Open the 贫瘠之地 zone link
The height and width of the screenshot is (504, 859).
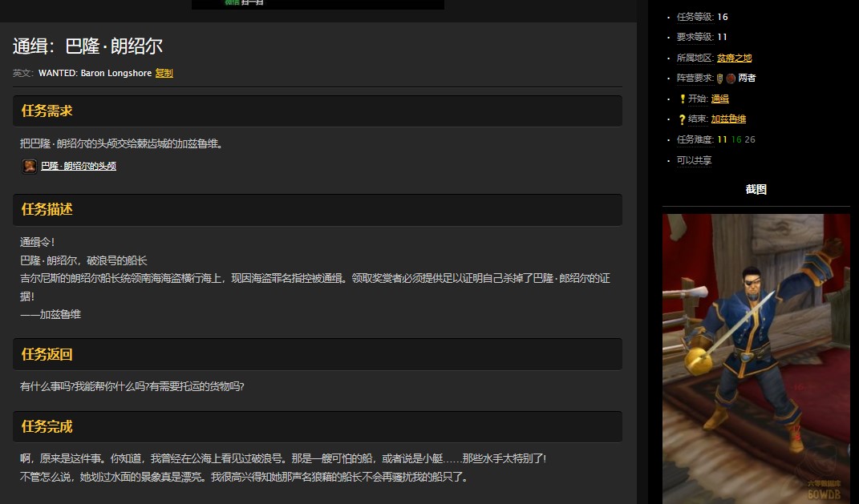734,58
